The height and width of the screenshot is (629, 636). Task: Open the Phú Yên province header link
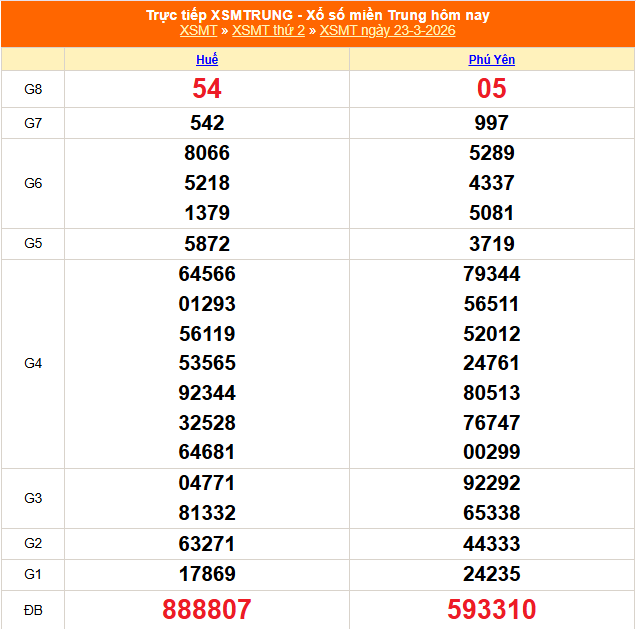coord(492,60)
